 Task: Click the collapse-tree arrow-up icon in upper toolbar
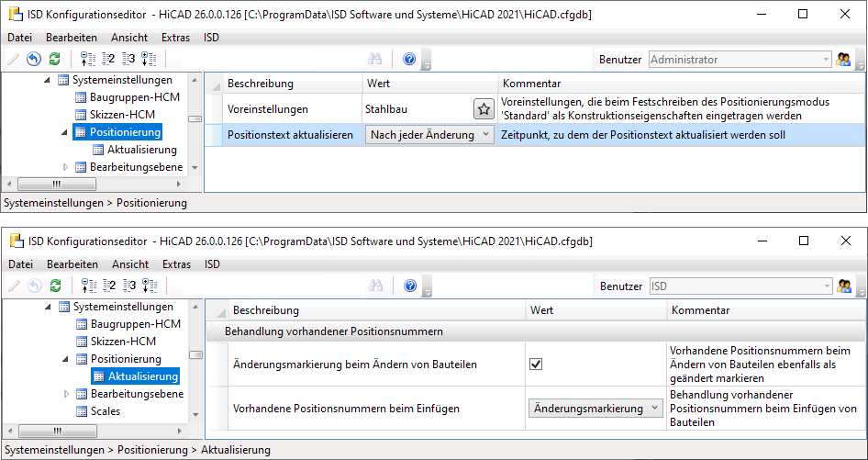pyautogui.click(x=88, y=60)
